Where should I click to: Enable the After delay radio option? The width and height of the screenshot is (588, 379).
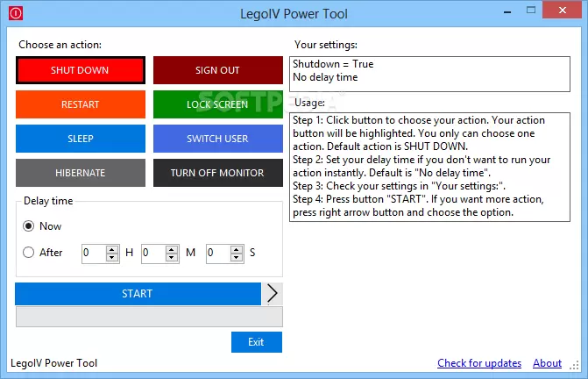point(30,253)
